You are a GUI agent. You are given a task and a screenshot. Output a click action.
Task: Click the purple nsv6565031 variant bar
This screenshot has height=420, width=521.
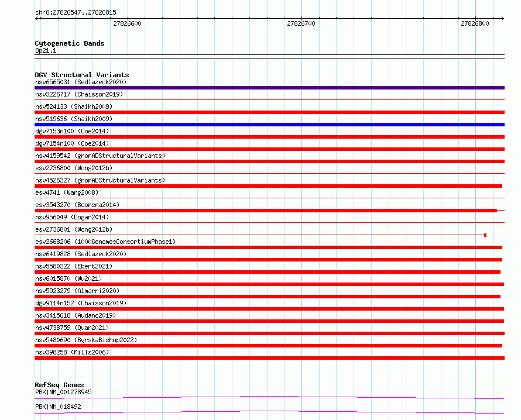[269, 88]
